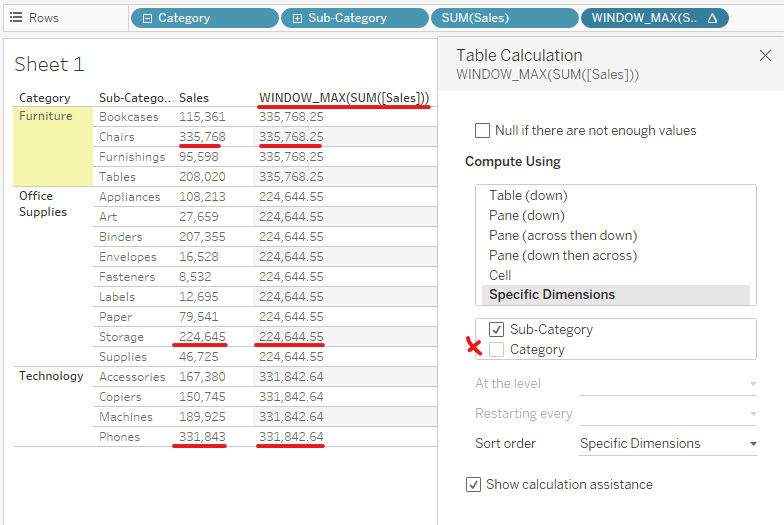Viewport: 784px width, 525px height.
Task: Expand the Sub-Category pill plus icon
Action: [297, 18]
